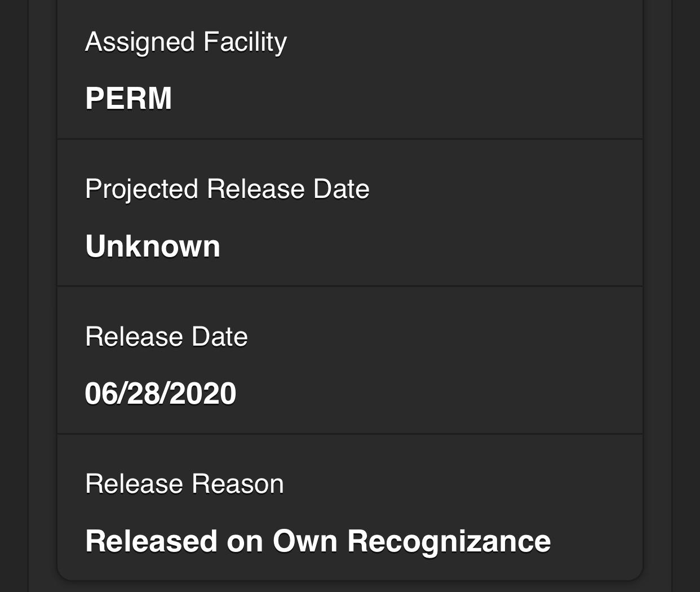Image resolution: width=700 pixels, height=592 pixels.
Task: Click the "Assigned Facility" label
Action: (x=185, y=42)
